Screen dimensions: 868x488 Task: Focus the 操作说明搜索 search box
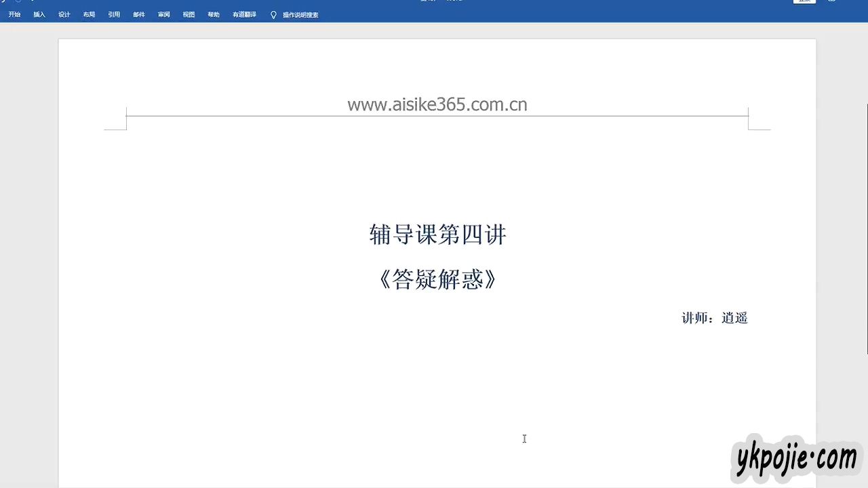coord(300,14)
